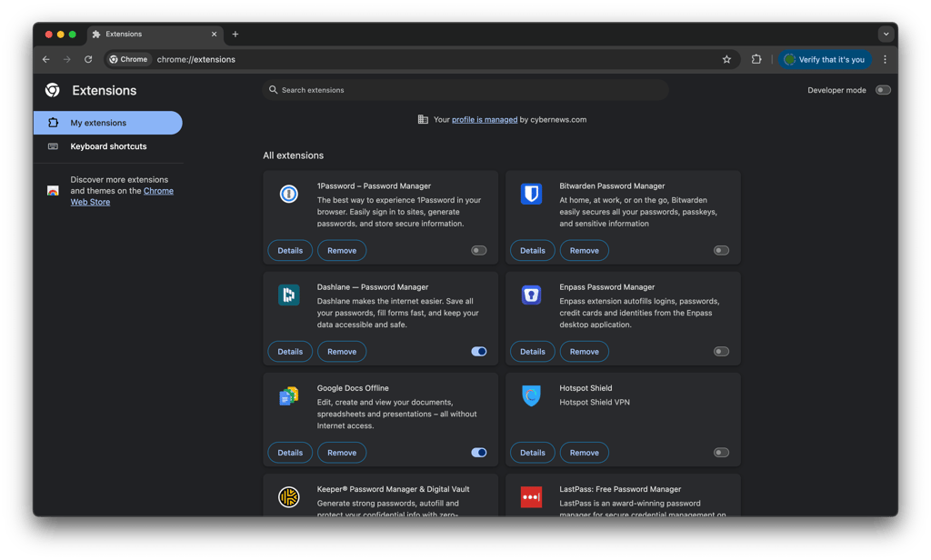931x560 pixels.
Task: Click the Enpass extension icon
Action: (x=531, y=295)
